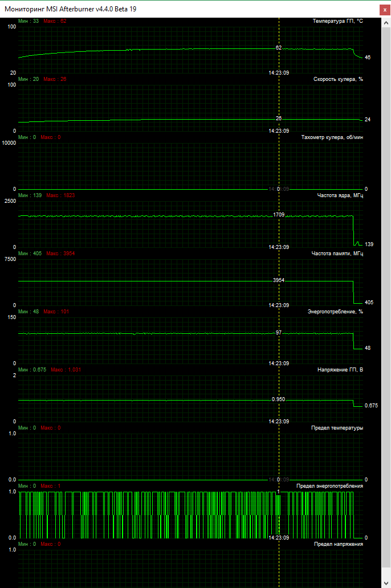The height and width of the screenshot is (588, 391).
Task: Click the window title 'Мониторинг MSI Afterburner v4.4.0 Beta 19'
Action: pyautogui.click(x=71, y=9)
